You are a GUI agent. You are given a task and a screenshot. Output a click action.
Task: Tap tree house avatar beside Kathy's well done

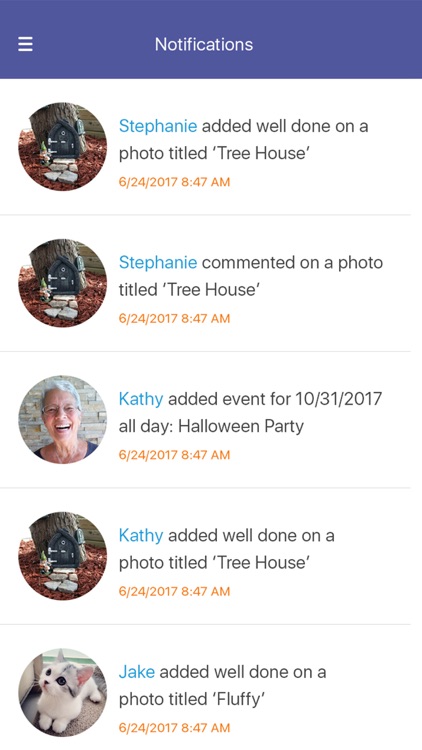tap(63, 556)
